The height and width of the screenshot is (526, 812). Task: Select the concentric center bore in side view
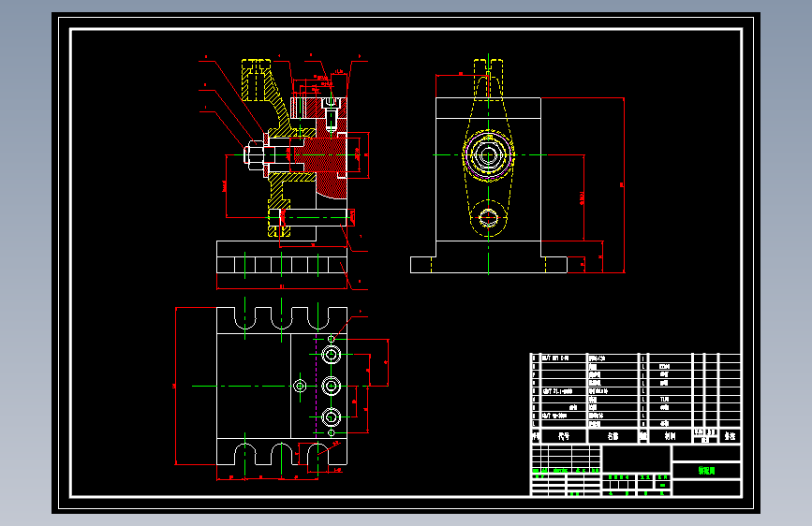[488, 154]
